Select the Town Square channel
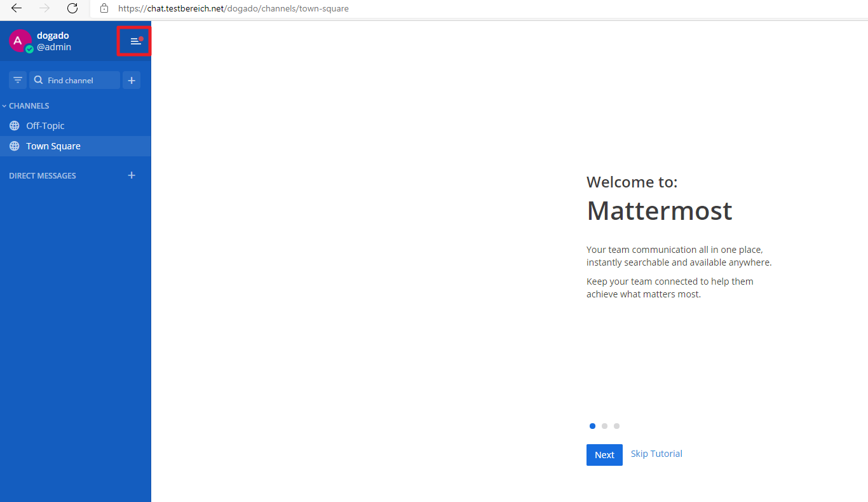868x502 pixels. 76,146
